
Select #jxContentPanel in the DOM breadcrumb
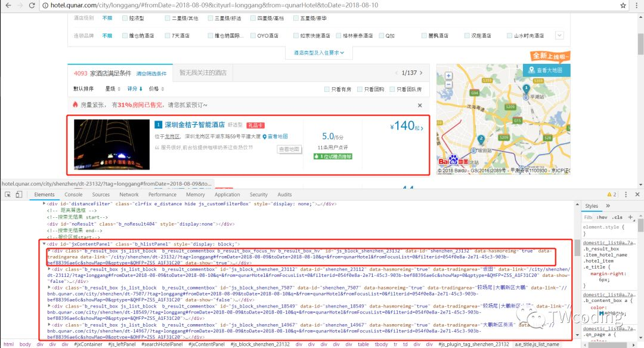click(206, 344)
